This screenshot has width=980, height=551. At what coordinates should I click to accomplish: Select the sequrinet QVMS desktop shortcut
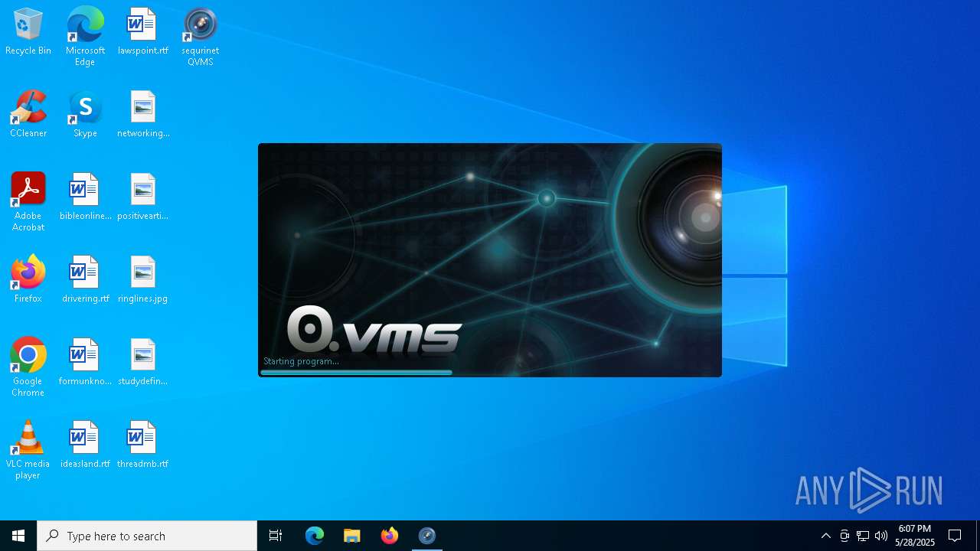tap(200, 37)
